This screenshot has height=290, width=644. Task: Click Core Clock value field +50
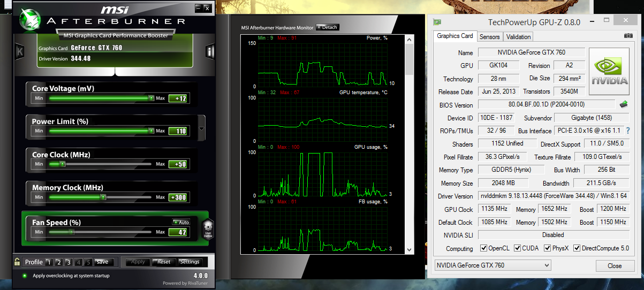178,164
